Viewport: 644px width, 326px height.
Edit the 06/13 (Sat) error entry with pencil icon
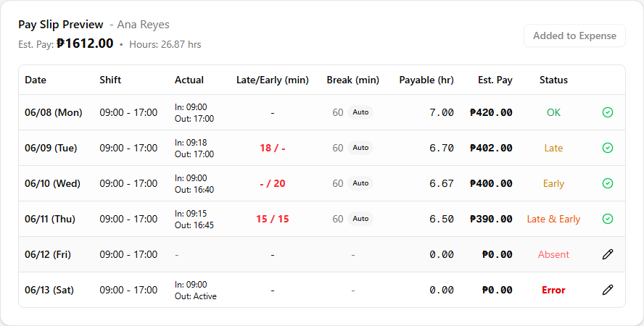[x=608, y=290]
